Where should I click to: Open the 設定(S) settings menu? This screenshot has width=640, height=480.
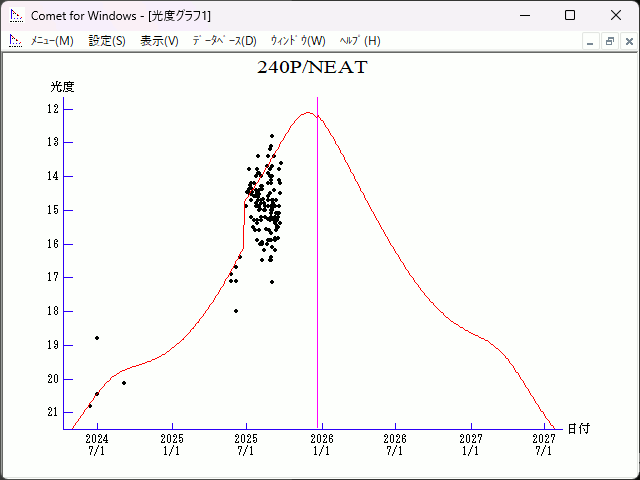[x=107, y=41]
